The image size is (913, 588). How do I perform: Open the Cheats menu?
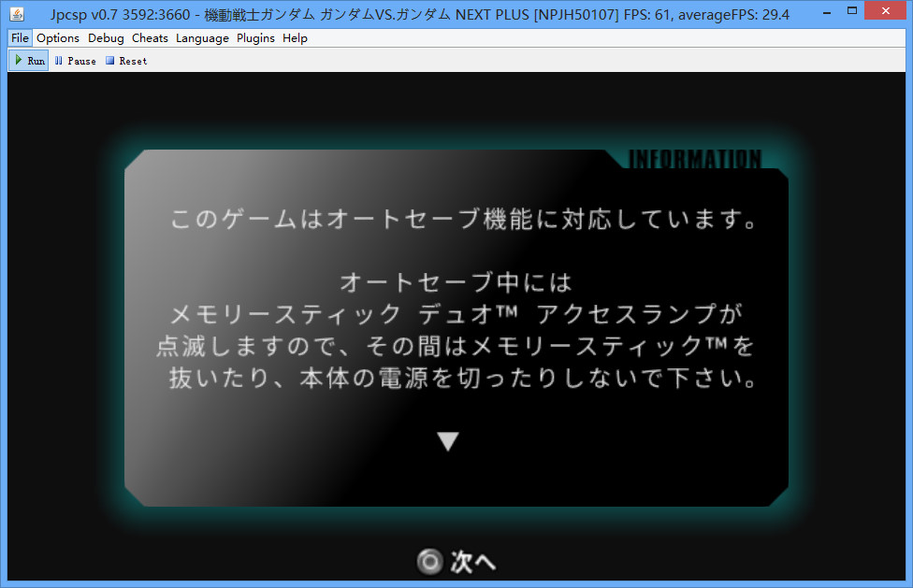coord(150,38)
